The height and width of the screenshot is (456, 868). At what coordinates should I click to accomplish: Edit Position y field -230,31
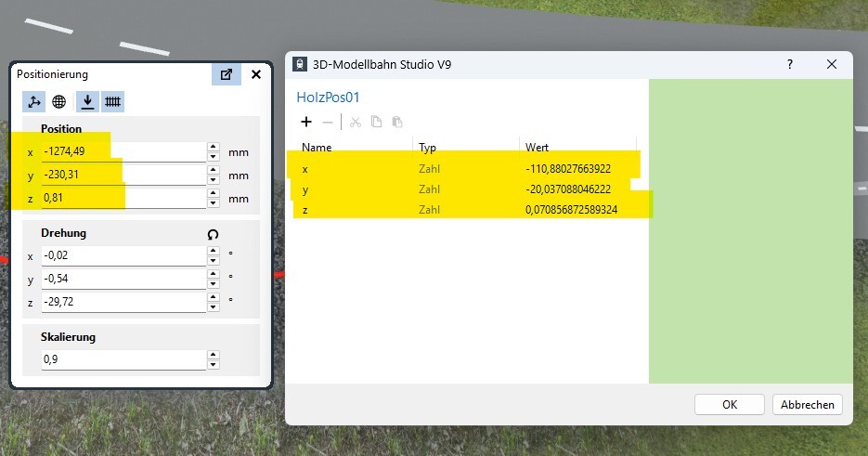[x=123, y=175]
